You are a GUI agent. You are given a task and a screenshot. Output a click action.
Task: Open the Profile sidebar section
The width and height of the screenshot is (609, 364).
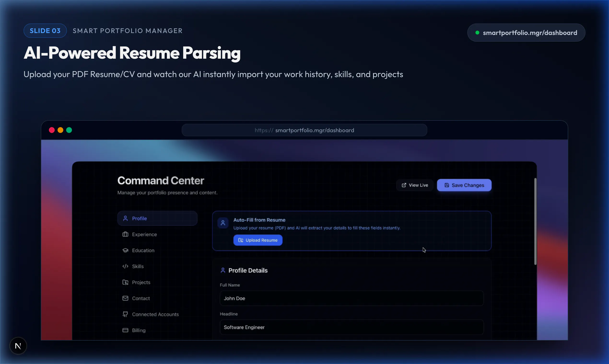pyautogui.click(x=157, y=218)
